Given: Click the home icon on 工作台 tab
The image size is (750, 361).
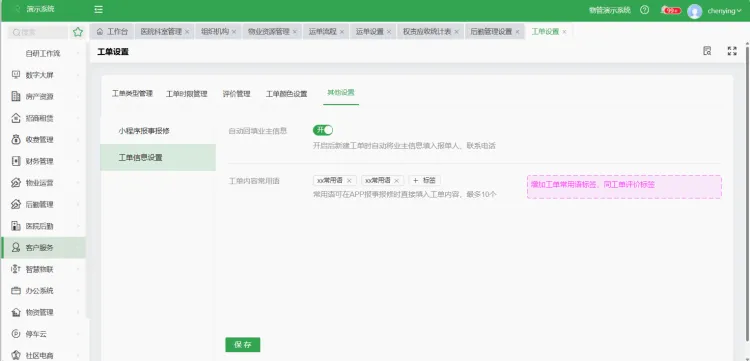Looking at the screenshot, I should pyautogui.click(x=99, y=32).
